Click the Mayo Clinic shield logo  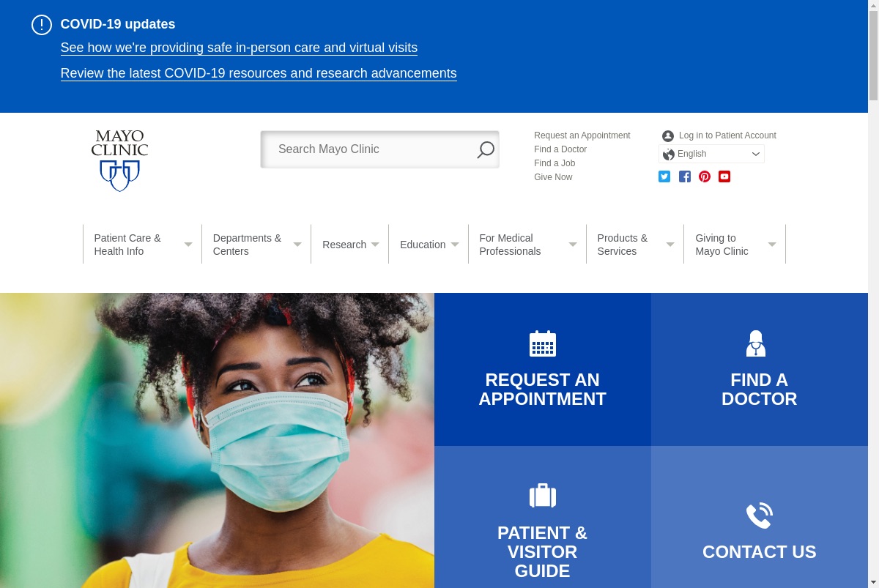(119, 161)
